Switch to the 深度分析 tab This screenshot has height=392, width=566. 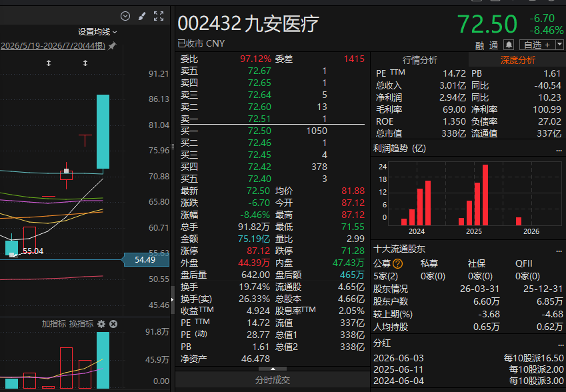tap(517, 60)
